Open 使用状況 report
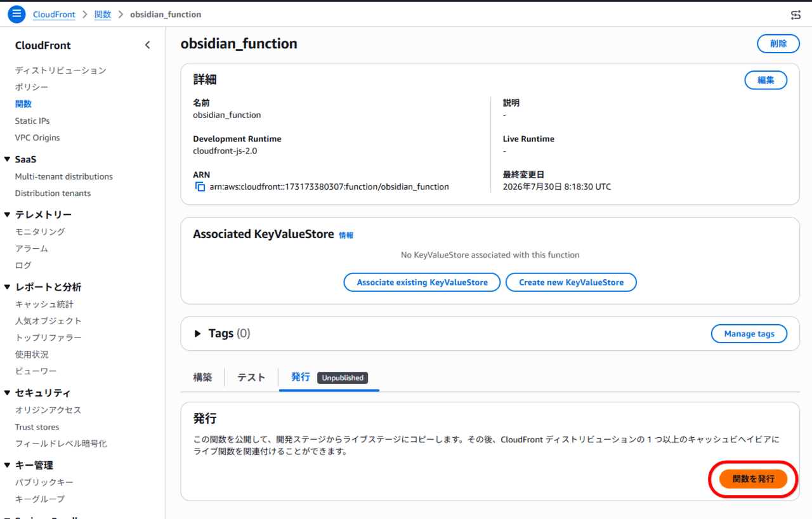 (32, 355)
